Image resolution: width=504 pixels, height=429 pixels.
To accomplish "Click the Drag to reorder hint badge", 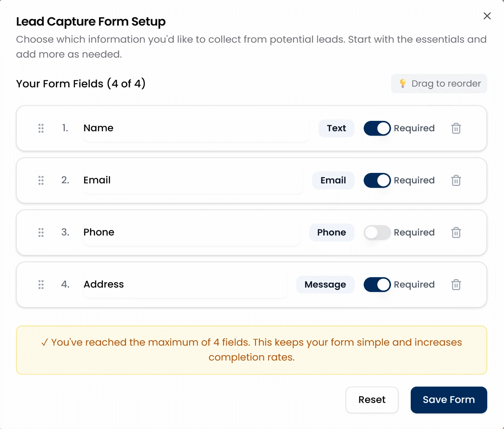I will [439, 84].
